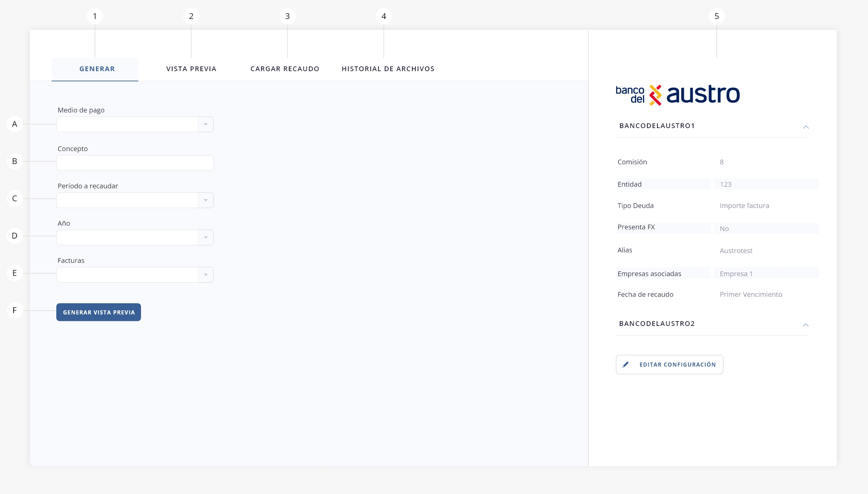Click annotation marker letter A
Viewport: 868px width, 494px height.
15,124
